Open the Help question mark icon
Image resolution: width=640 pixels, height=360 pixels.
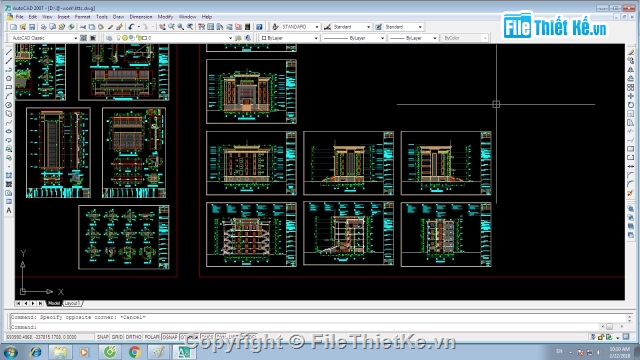259,27
